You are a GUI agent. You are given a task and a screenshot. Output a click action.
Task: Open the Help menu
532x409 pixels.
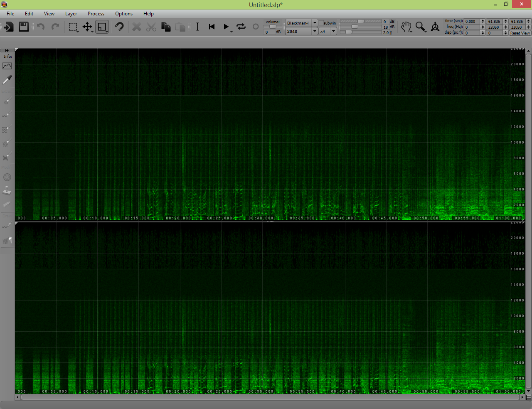[148, 14]
